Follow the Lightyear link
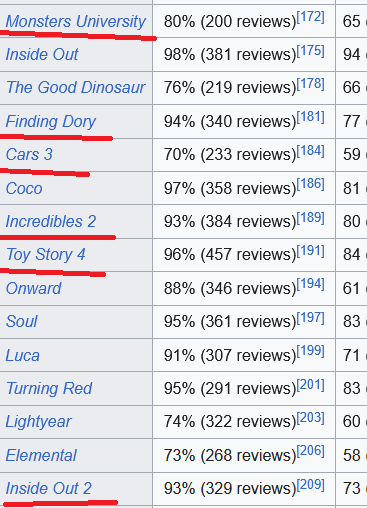The image size is (367, 508). 38,422
